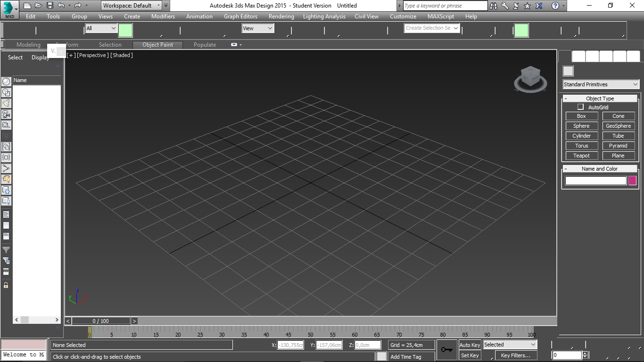The width and height of the screenshot is (644, 362).
Task: Click the Save File icon
Action: [50, 6]
